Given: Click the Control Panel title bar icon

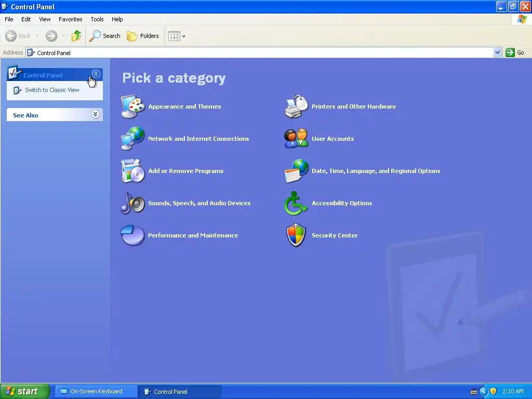Looking at the screenshot, I should click(x=5, y=6).
